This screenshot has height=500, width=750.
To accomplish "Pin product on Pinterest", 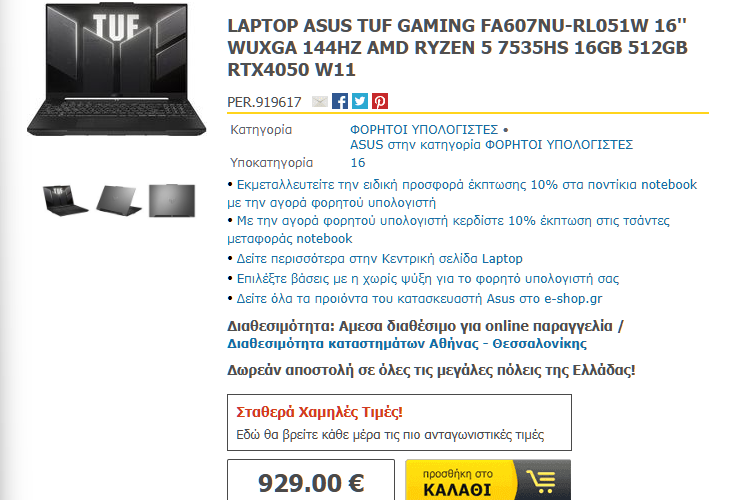I will click(x=380, y=101).
